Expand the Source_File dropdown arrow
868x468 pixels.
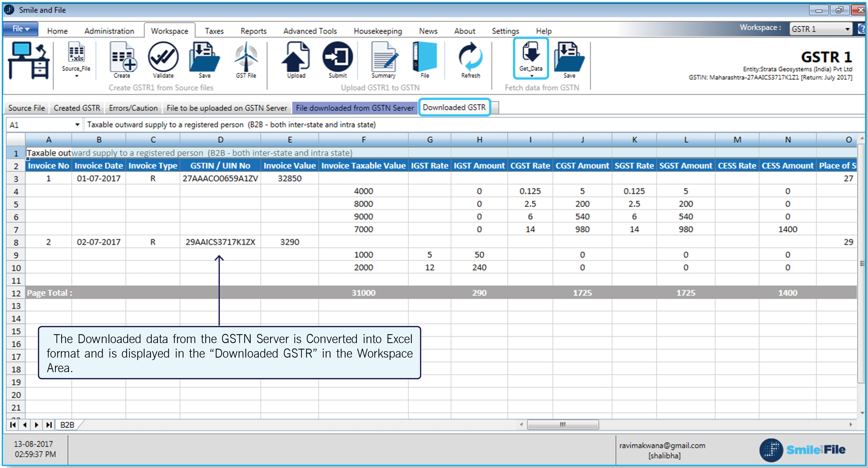click(x=77, y=76)
